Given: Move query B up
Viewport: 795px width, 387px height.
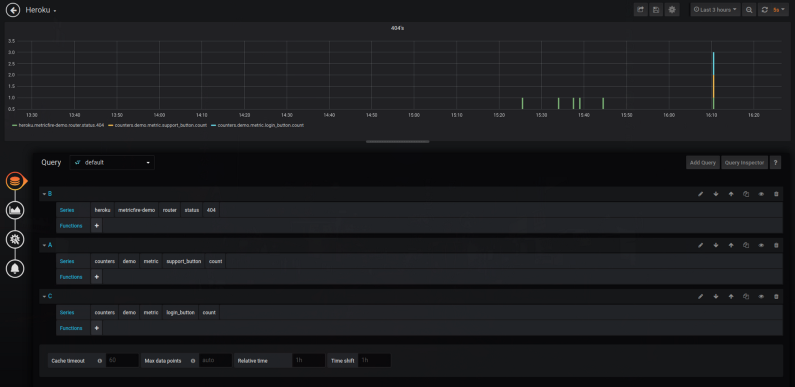Looking at the screenshot, I should coord(731,194).
